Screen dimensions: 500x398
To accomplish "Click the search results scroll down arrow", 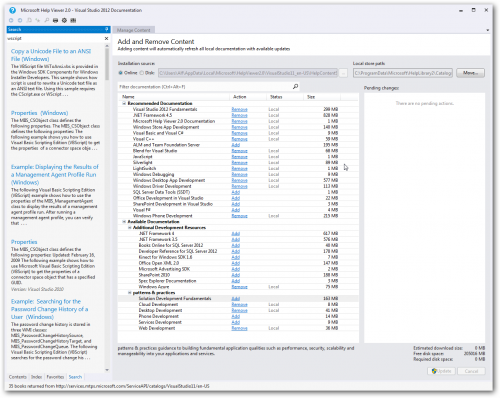I will pos(107,370).
